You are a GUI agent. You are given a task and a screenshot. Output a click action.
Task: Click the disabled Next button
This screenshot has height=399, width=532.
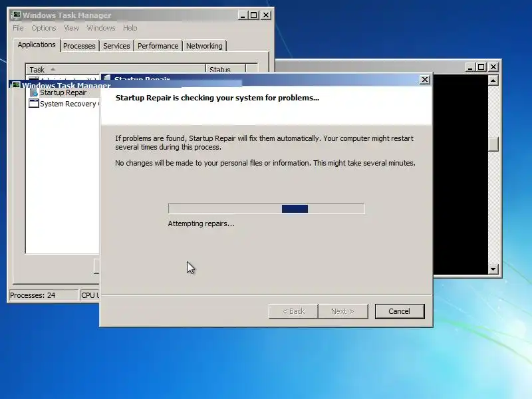point(342,311)
